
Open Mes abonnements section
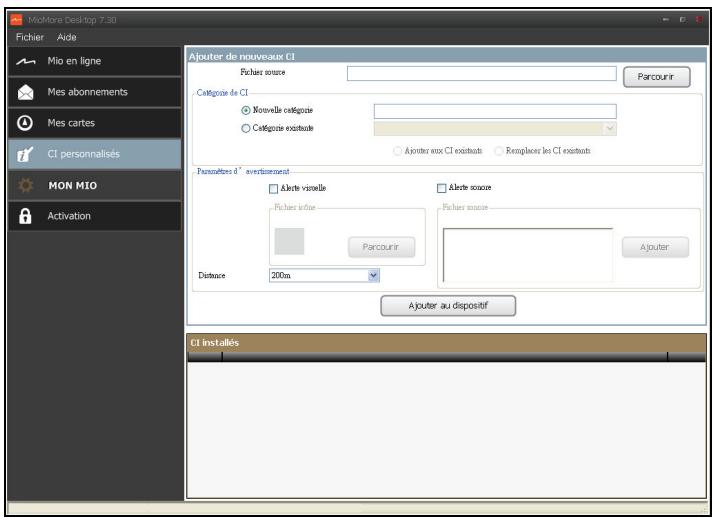point(95,92)
